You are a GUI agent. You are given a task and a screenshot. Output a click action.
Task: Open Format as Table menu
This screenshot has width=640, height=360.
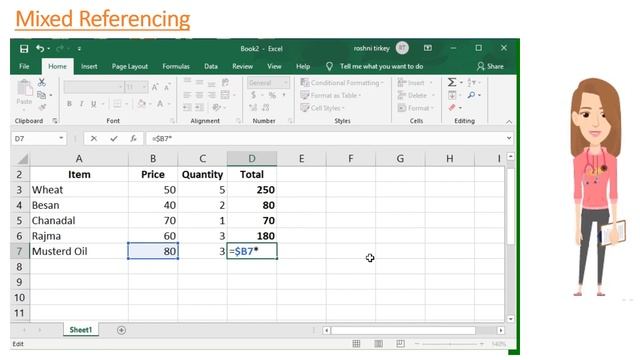pyautogui.click(x=331, y=96)
